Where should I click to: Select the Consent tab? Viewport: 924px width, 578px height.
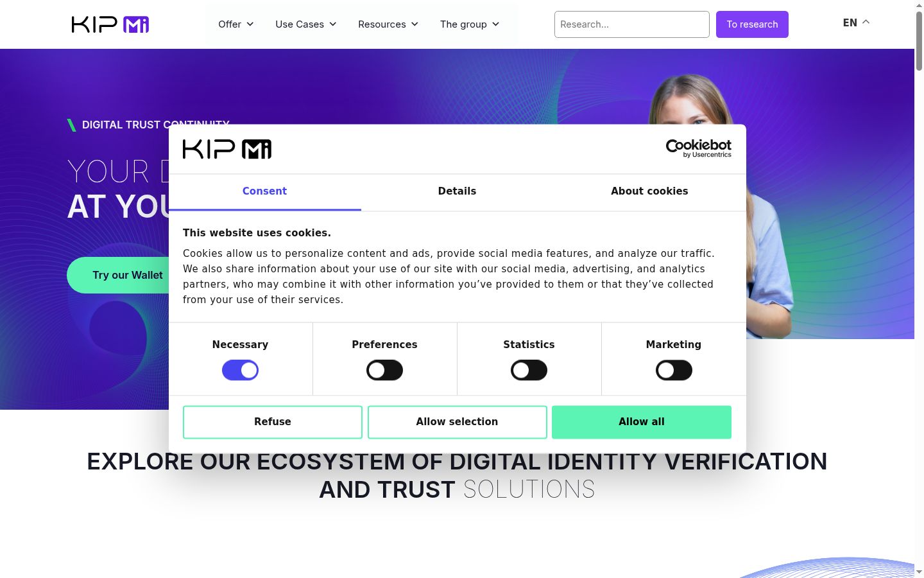[264, 191]
